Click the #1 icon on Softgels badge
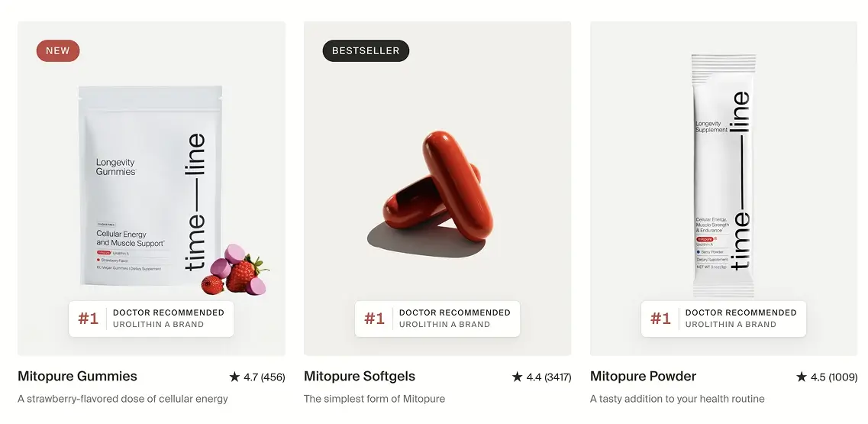Viewport: 868px width, 424px height. (375, 319)
